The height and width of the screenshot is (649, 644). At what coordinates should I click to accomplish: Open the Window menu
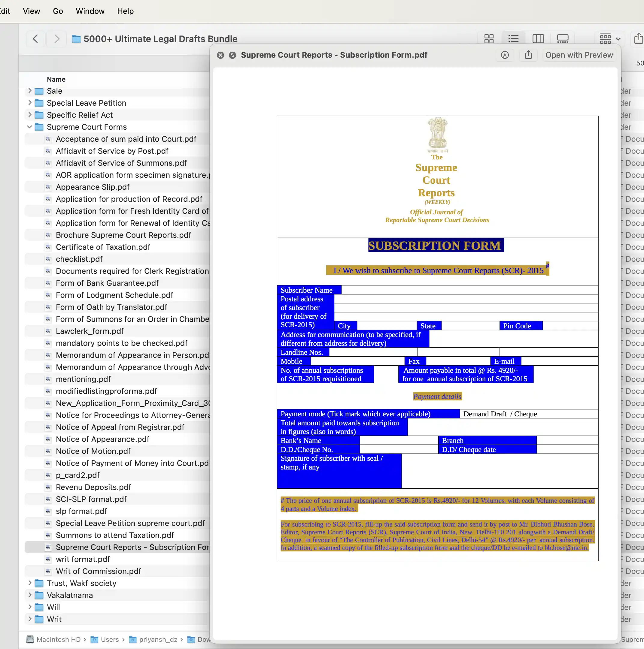pos(90,11)
